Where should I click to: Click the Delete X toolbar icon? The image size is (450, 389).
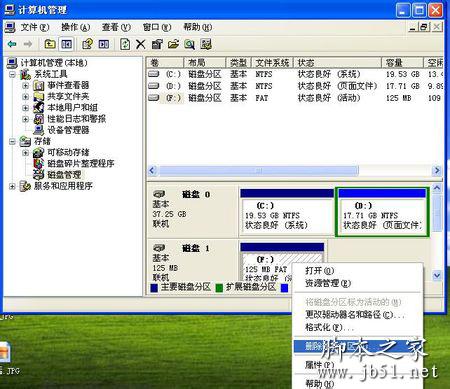pyautogui.click(x=141, y=44)
